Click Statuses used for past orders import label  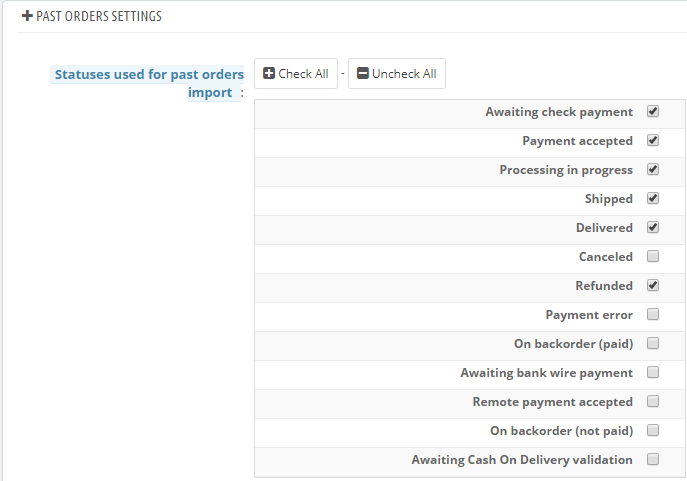pyautogui.click(x=147, y=83)
